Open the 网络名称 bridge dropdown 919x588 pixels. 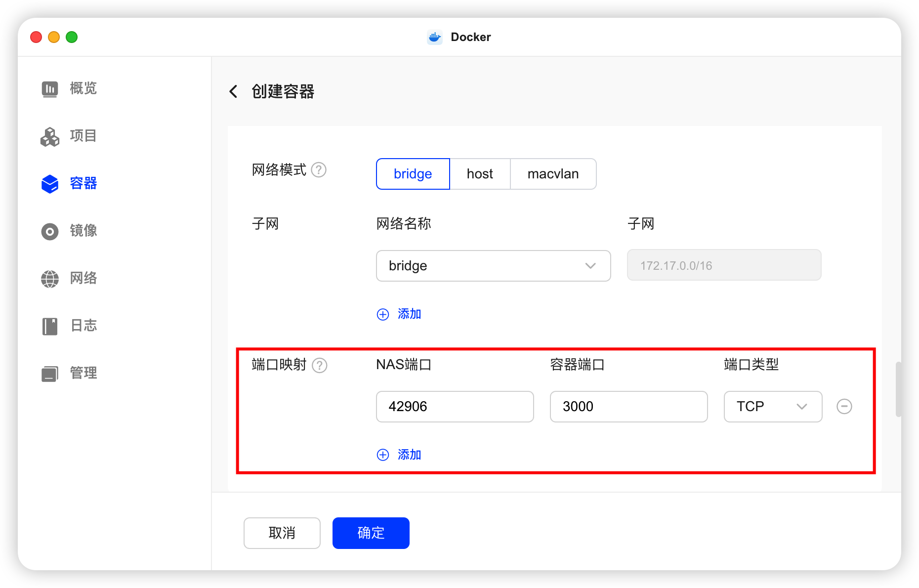coord(493,266)
